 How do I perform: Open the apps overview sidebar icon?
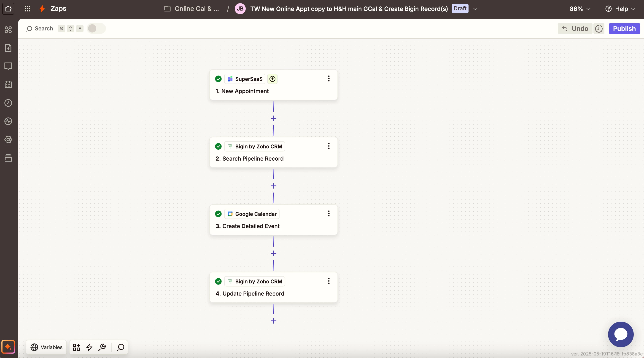pyautogui.click(x=8, y=30)
